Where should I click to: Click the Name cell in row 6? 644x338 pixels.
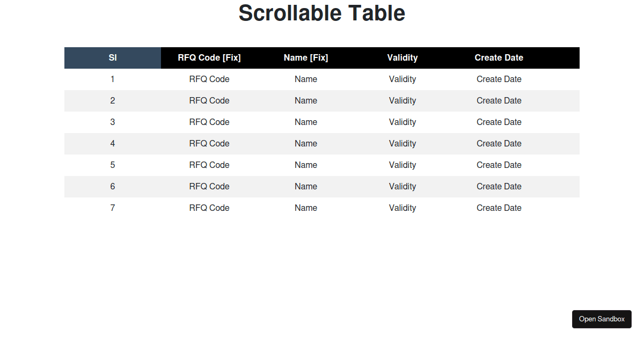pyautogui.click(x=306, y=186)
